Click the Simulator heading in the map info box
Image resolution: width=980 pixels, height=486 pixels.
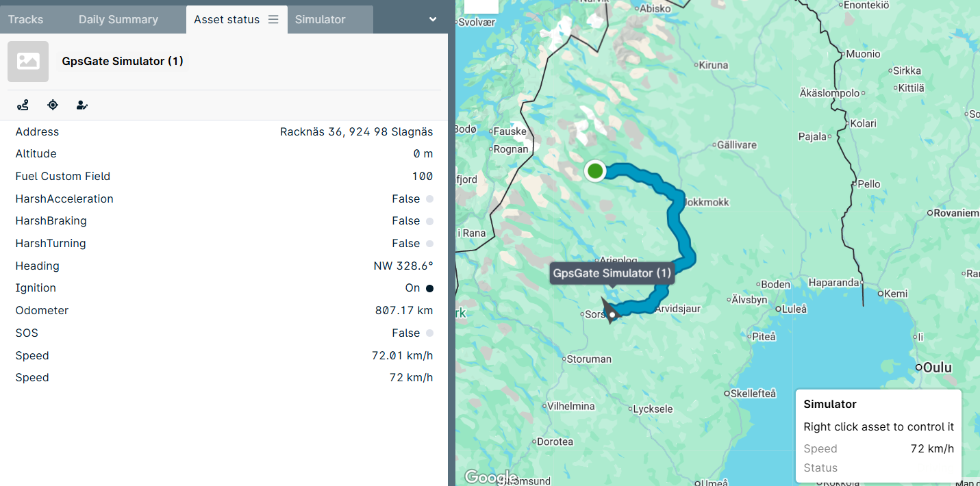(x=830, y=405)
